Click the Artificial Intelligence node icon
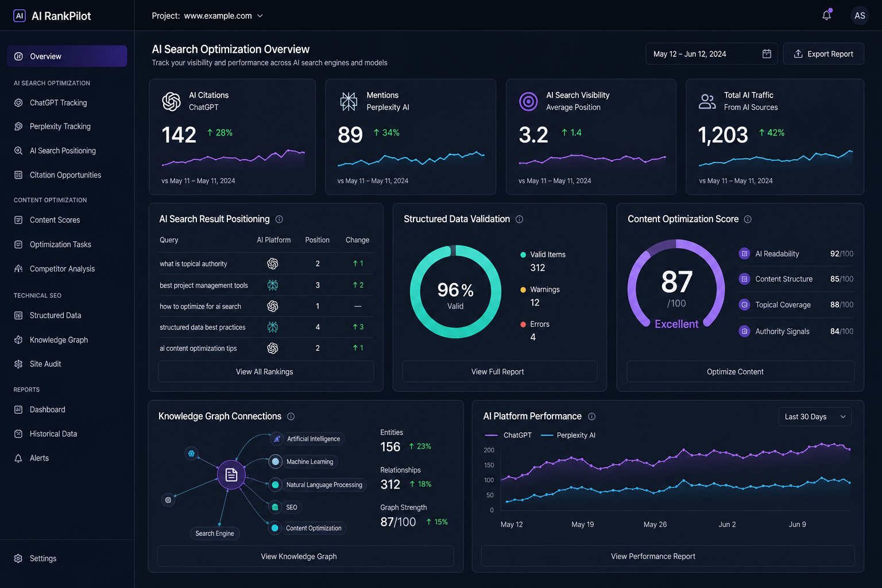Image resolution: width=882 pixels, height=588 pixels. click(x=277, y=439)
